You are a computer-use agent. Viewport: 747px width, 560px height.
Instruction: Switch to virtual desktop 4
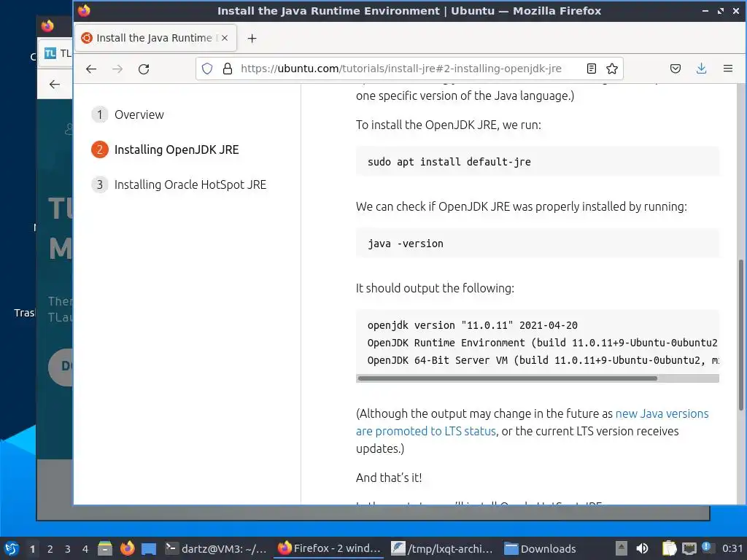tap(85, 549)
